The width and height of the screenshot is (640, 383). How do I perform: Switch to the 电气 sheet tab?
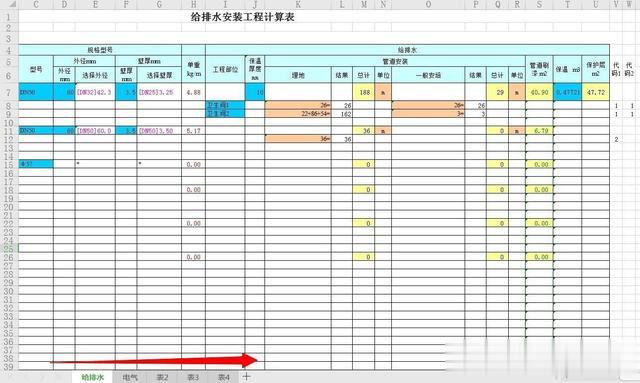pyautogui.click(x=130, y=377)
